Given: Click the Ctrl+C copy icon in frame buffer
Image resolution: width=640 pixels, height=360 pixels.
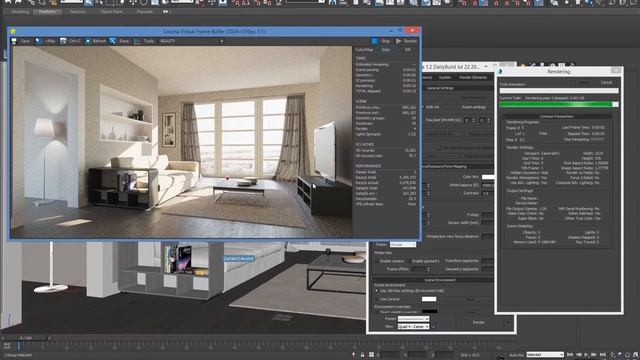Looking at the screenshot, I should coord(63,41).
